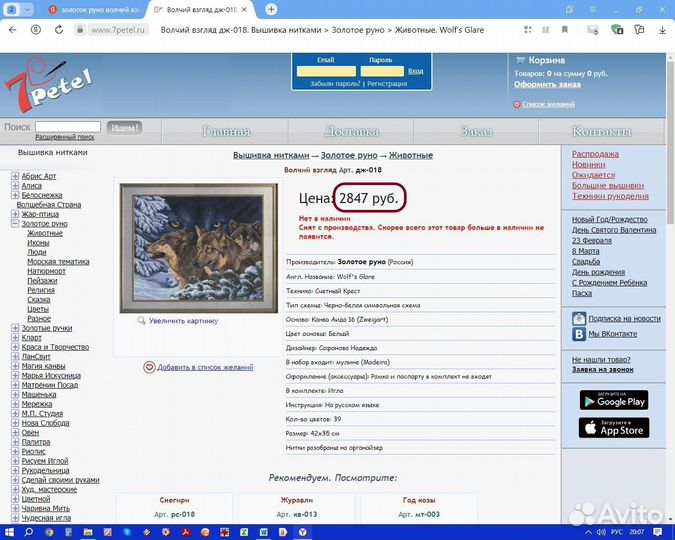Open the VKontakte icon in the sidebar
The image size is (675, 540).
(579, 334)
